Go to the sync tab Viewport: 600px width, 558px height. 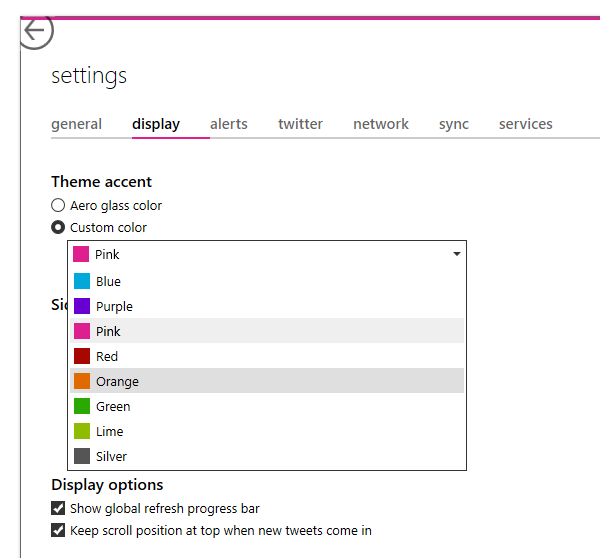pos(453,124)
